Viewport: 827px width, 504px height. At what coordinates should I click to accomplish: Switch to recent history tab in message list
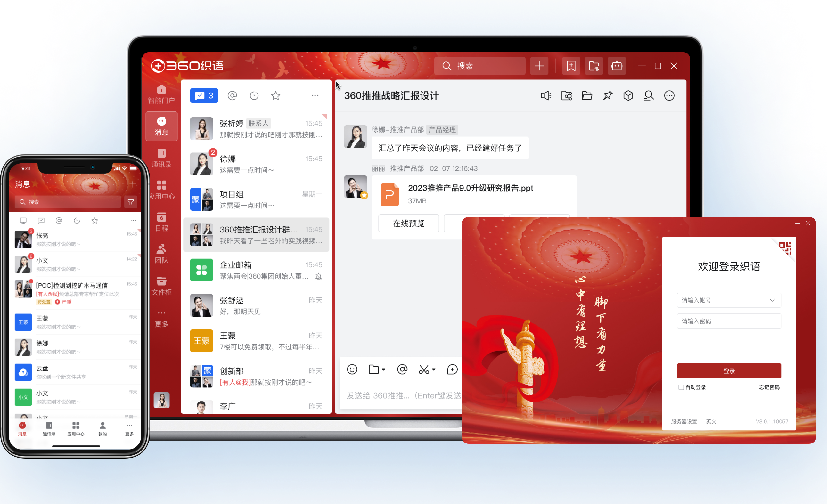coord(254,96)
